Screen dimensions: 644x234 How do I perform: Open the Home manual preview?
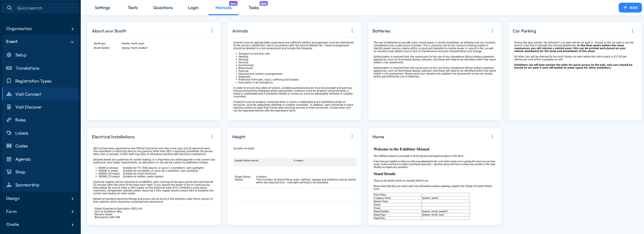pos(435,183)
